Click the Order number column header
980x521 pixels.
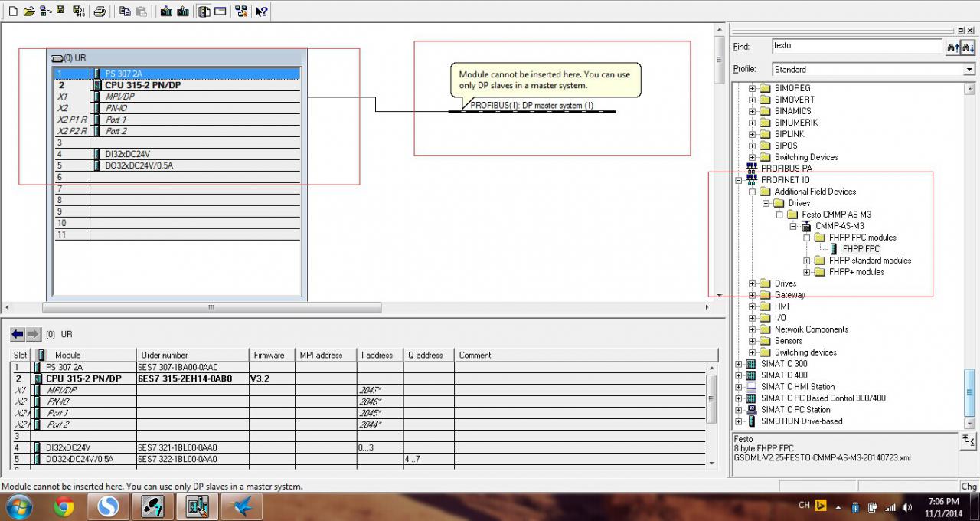pos(193,356)
